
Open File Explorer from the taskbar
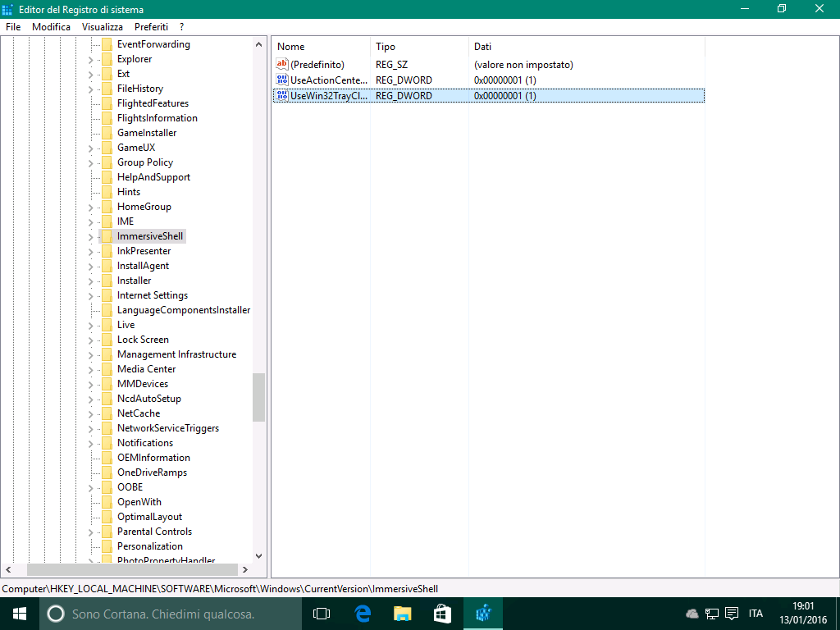(402, 614)
